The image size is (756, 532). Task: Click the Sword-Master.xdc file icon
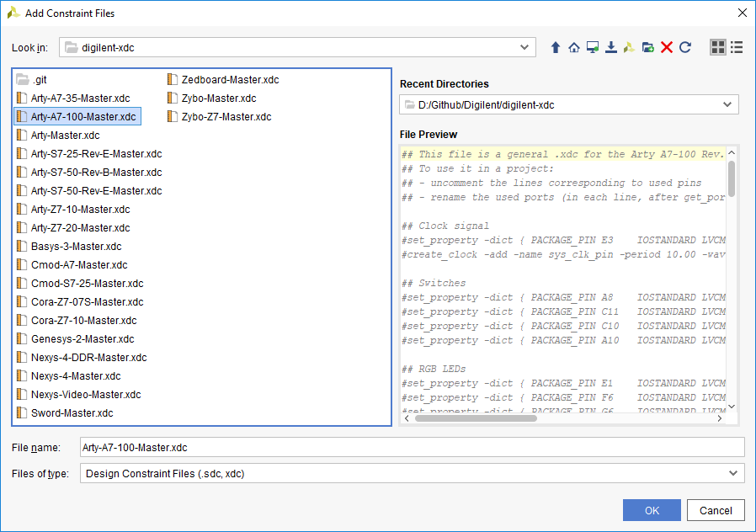tap(22, 413)
